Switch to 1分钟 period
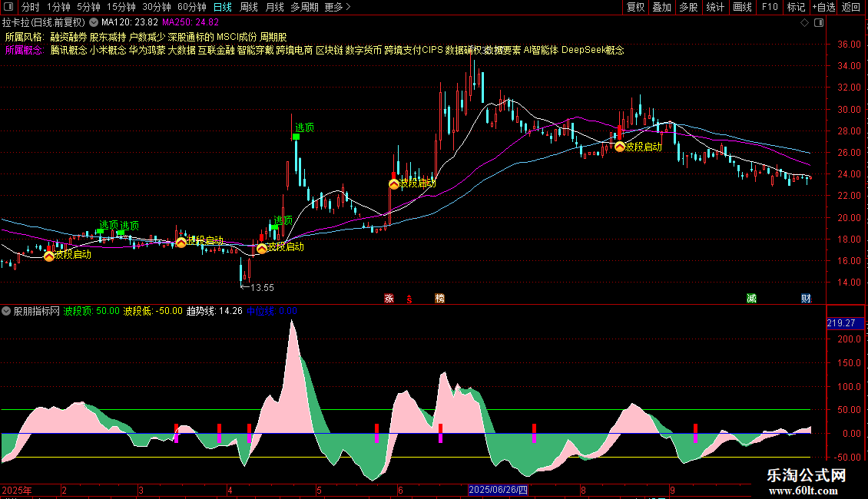 (x=58, y=7)
